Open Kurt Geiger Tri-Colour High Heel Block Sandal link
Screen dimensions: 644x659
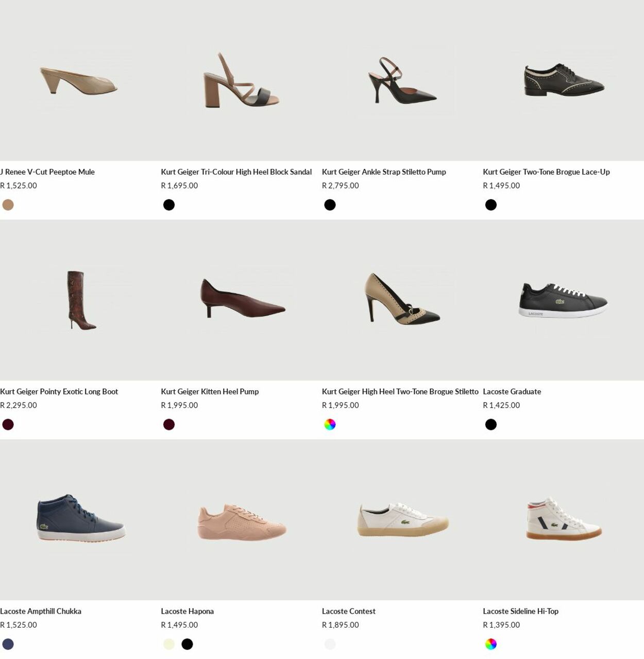(236, 172)
